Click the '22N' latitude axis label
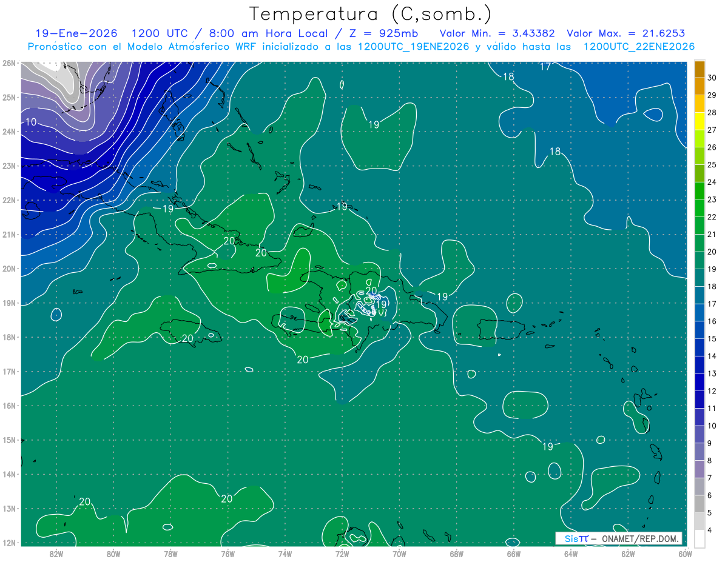728x562 pixels. click(9, 200)
